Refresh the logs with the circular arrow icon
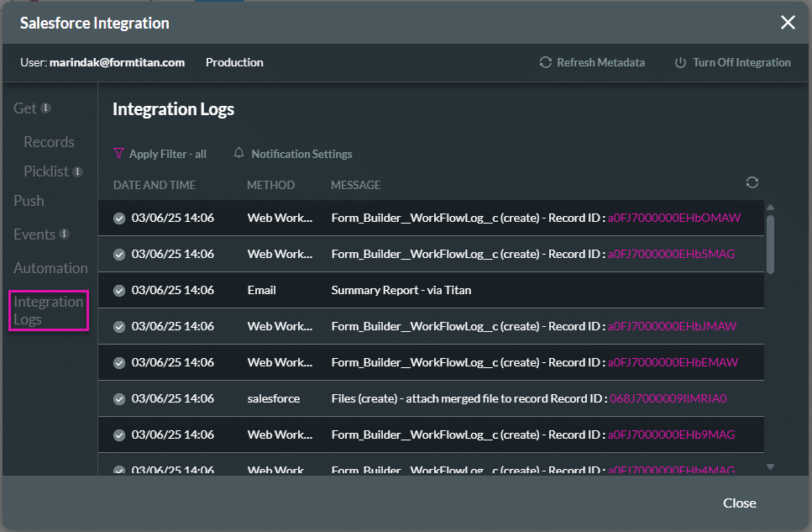 click(752, 182)
